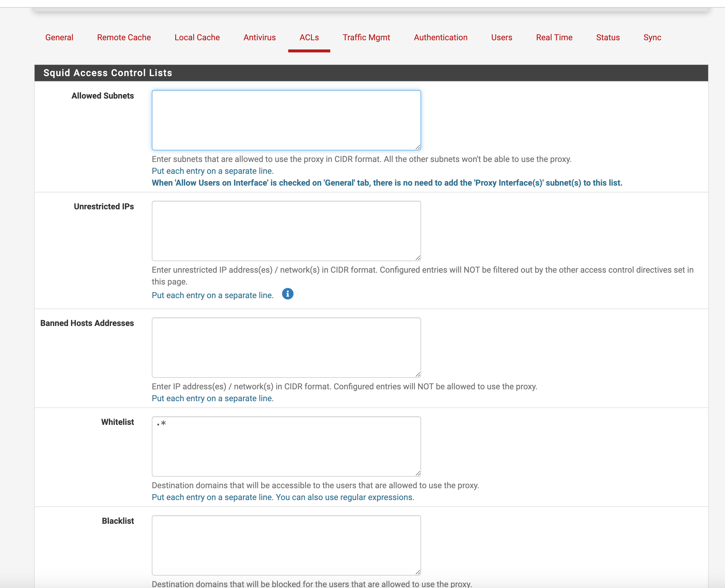Click the Allowed Subnets label
Image resolution: width=725 pixels, height=588 pixels.
pyautogui.click(x=103, y=96)
